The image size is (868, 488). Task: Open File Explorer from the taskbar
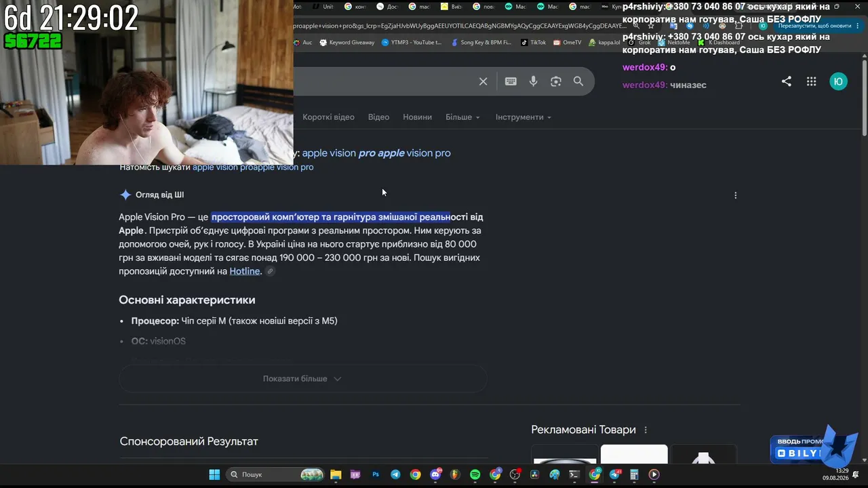pyautogui.click(x=336, y=474)
